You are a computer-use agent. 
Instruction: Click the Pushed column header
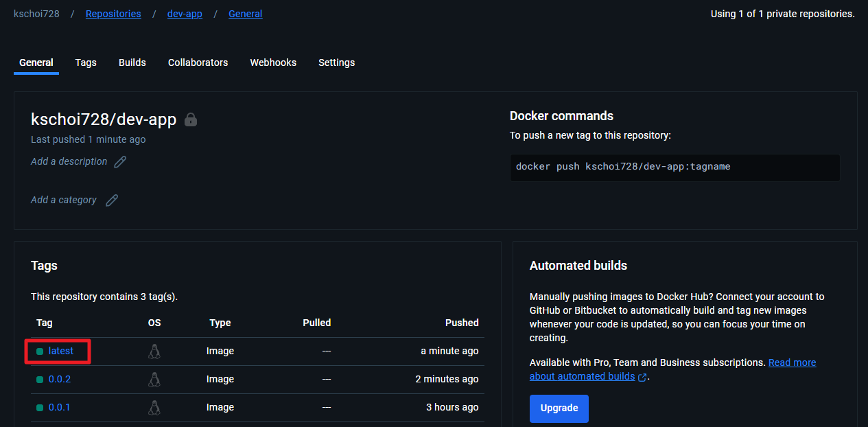[462, 323]
